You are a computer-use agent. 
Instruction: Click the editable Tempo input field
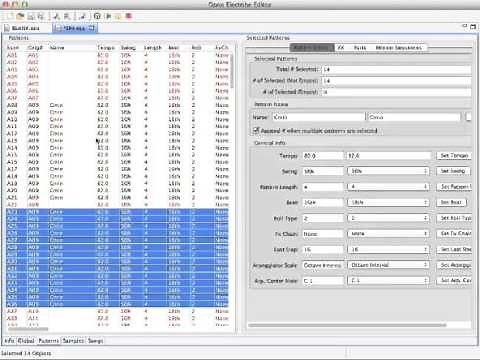389,156
